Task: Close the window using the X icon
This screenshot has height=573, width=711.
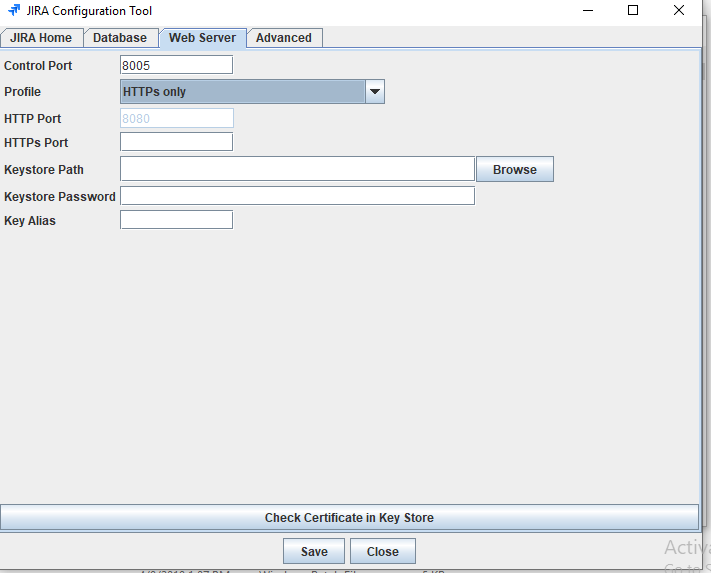Action: [679, 10]
